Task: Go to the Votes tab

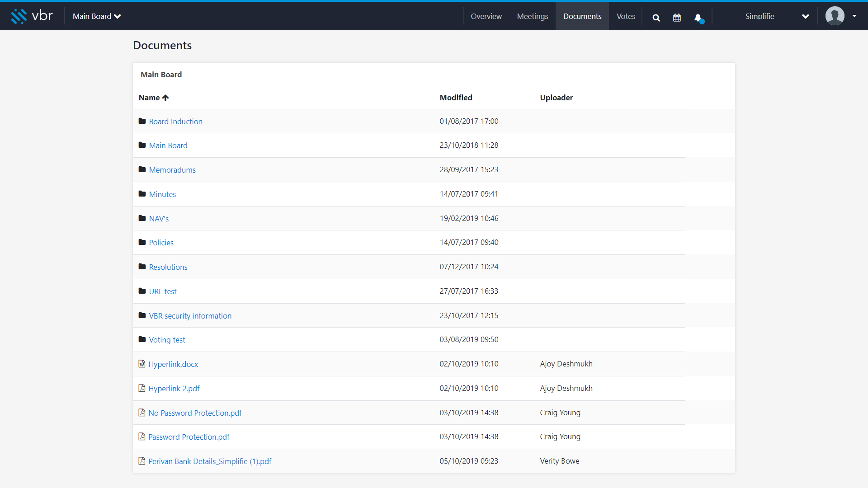Action: click(626, 16)
